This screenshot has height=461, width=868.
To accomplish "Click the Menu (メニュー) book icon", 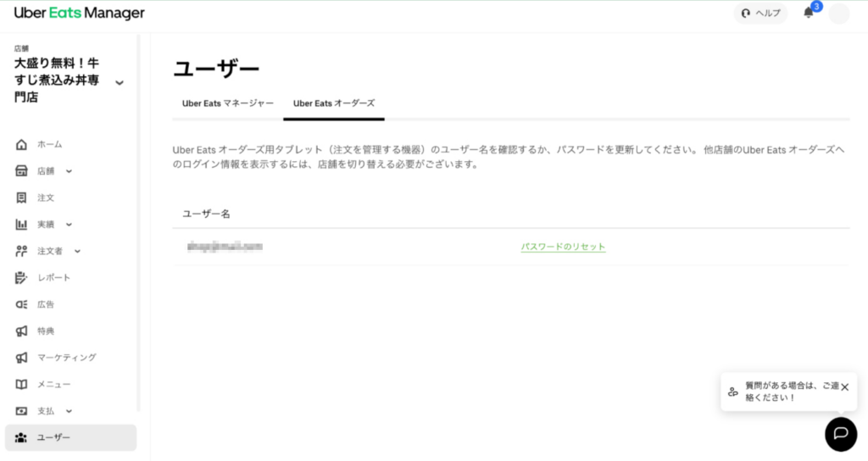I will 22,384.
